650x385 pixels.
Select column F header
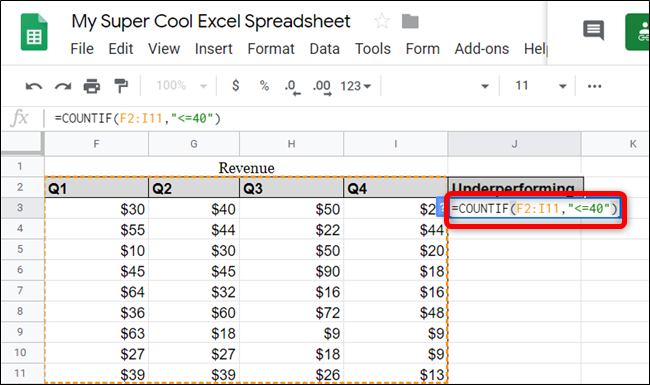(x=96, y=144)
